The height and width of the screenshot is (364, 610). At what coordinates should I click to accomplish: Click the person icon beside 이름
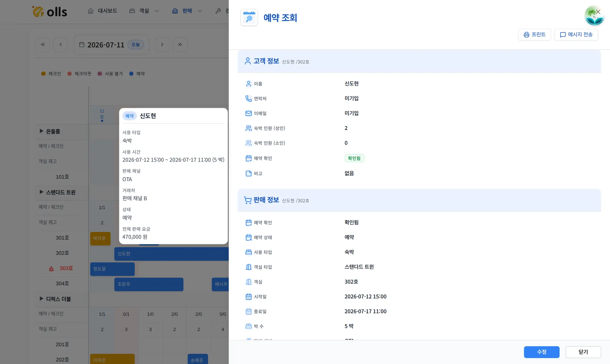(x=249, y=84)
